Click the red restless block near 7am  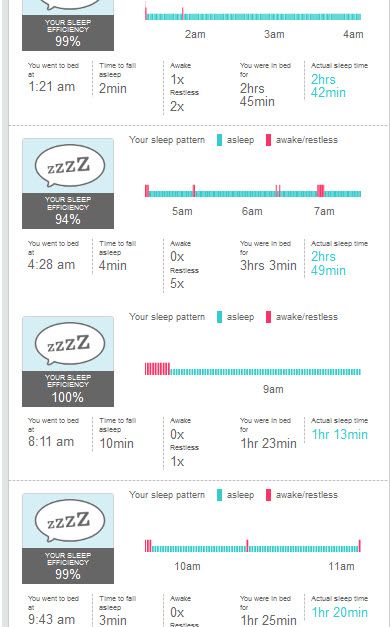320,191
